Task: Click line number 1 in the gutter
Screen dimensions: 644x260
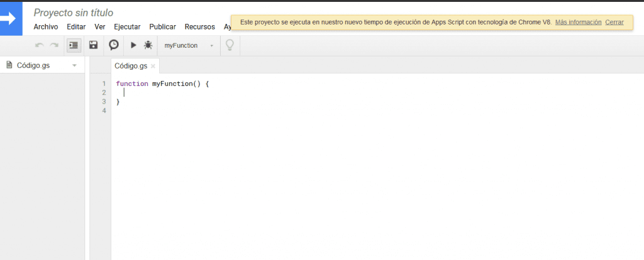Action: pos(104,84)
